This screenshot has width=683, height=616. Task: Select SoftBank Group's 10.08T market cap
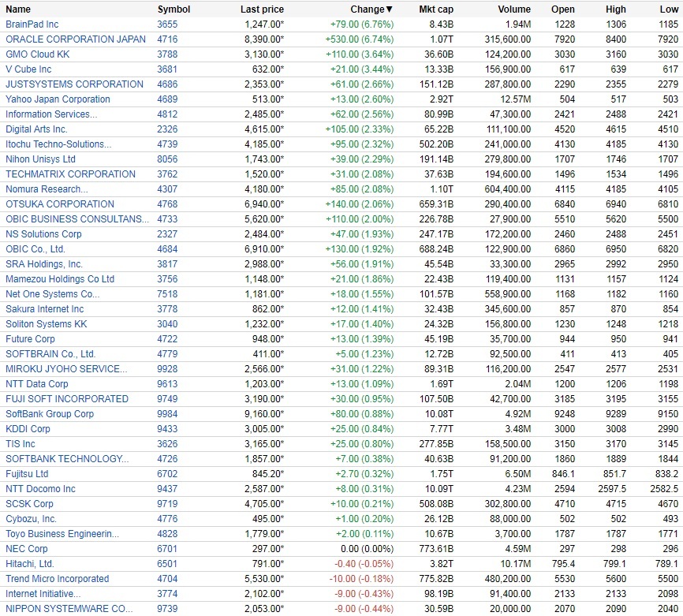tap(439, 414)
